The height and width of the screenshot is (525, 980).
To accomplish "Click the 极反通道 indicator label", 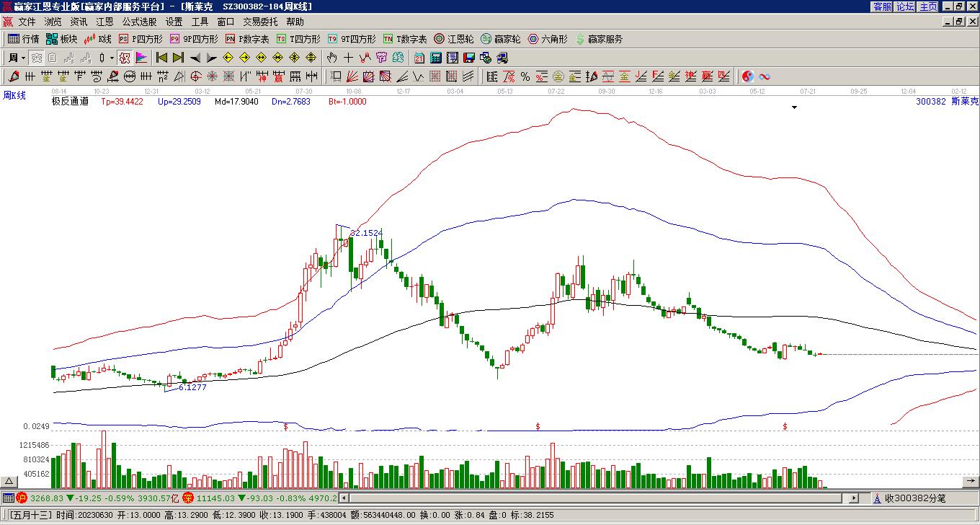I will pos(70,102).
